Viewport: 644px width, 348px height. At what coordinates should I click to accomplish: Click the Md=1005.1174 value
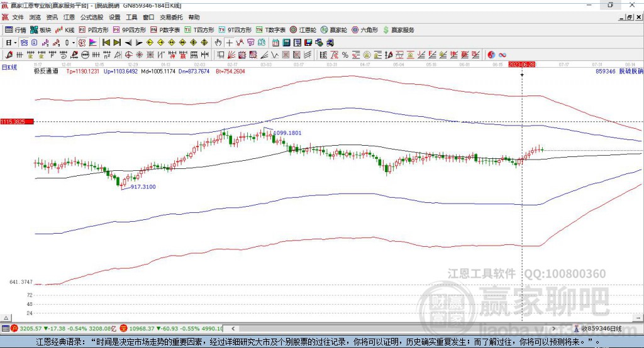[158, 71]
